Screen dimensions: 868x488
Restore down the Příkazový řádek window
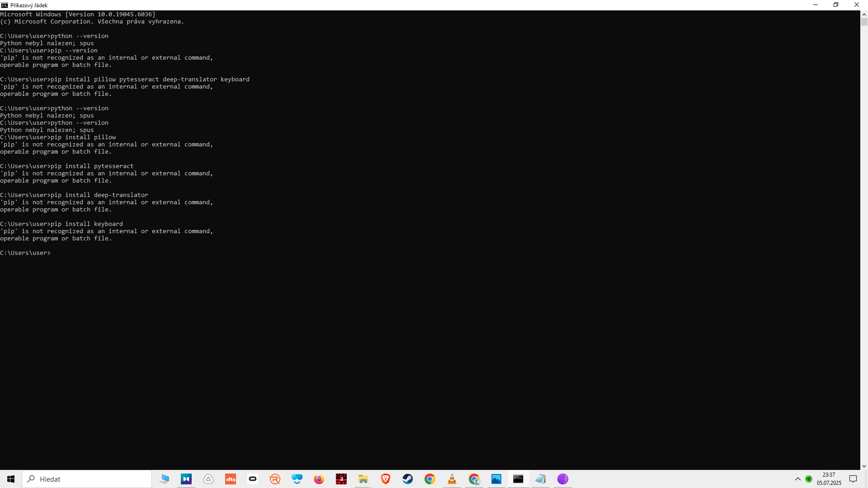[x=836, y=5]
